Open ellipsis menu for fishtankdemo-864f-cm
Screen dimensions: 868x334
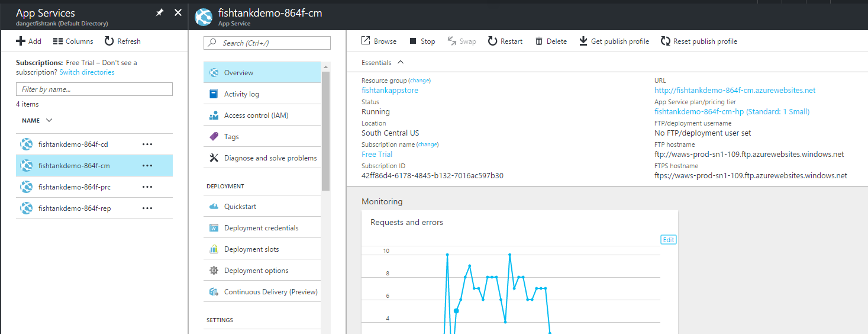click(x=147, y=166)
